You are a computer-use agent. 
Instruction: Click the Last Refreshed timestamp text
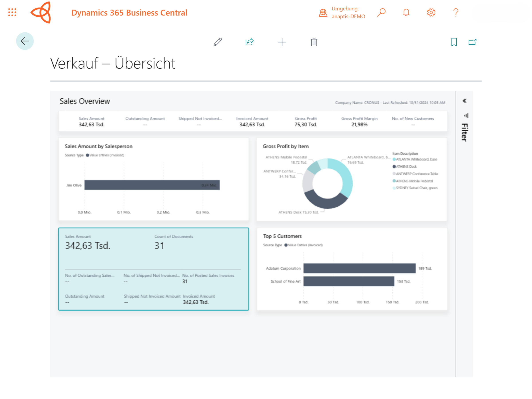click(414, 102)
